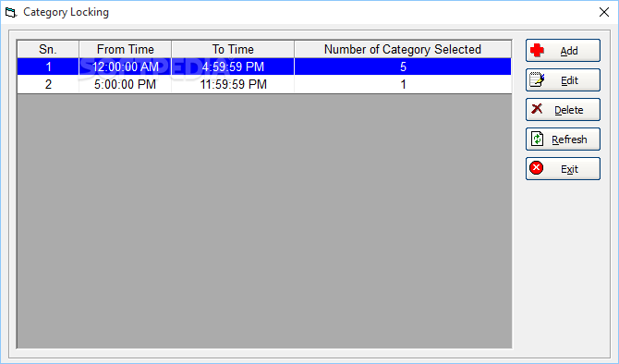The image size is (619, 364).
Task: Select the category count 5 cell
Action: [403, 67]
